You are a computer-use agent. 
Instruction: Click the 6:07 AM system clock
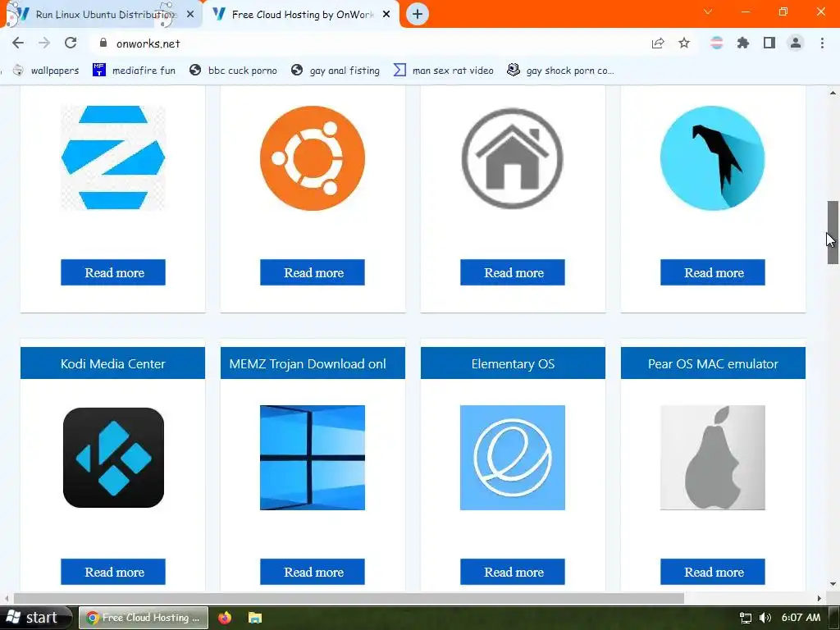(801, 618)
